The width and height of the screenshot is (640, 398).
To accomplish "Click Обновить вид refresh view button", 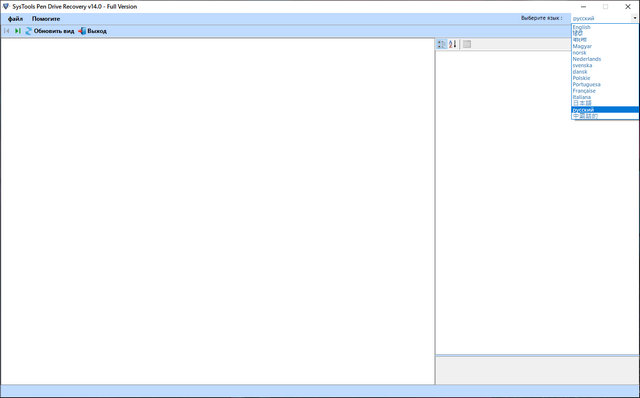I will pos(50,31).
